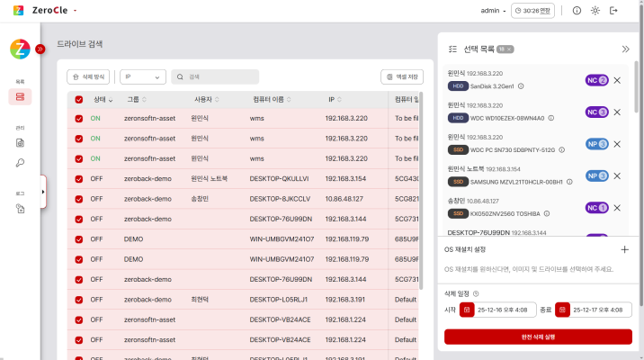The width and height of the screenshot is (644, 360).
Task: Click the deletion method button
Action: tap(88, 76)
